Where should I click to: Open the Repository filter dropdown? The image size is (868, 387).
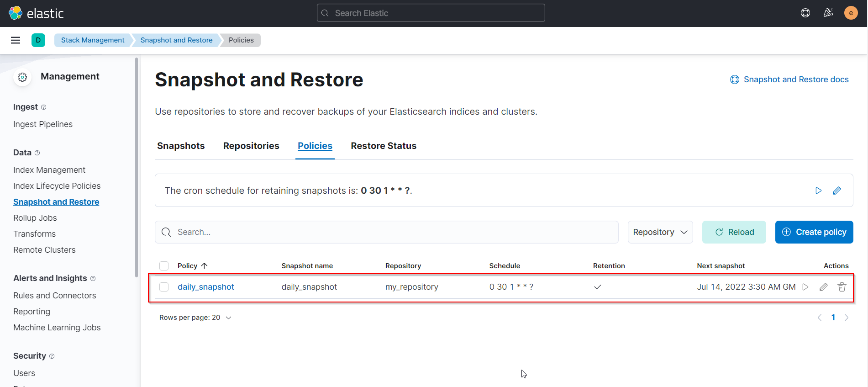click(x=660, y=232)
